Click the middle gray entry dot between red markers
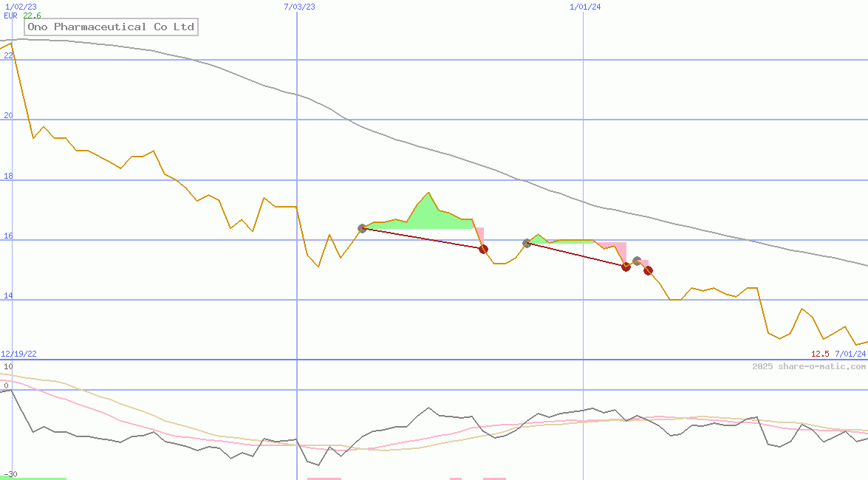The width and height of the screenshot is (868, 480). tap(636, 260)
